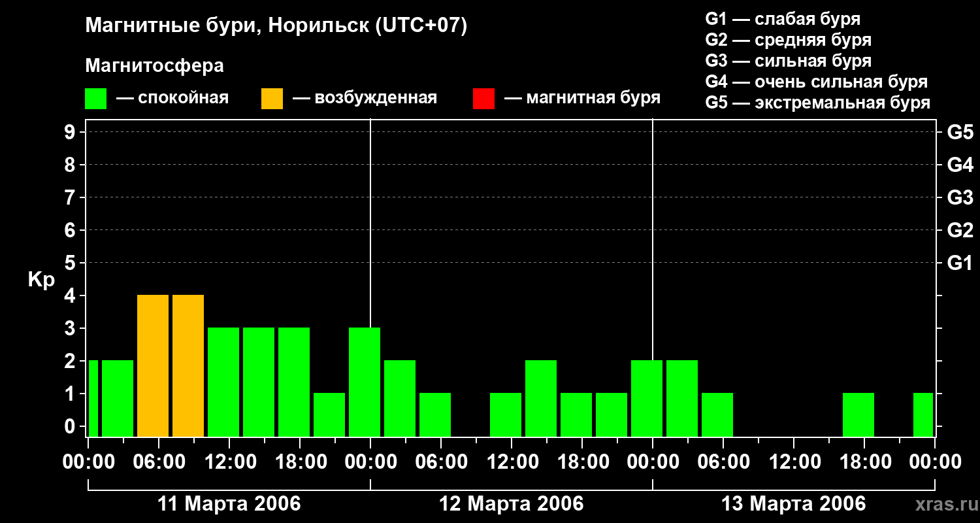Click the narrow first green bar at 00:00, 11 Марта
Viewport: 980px width, 523px height.
click(x=93, y=398)
